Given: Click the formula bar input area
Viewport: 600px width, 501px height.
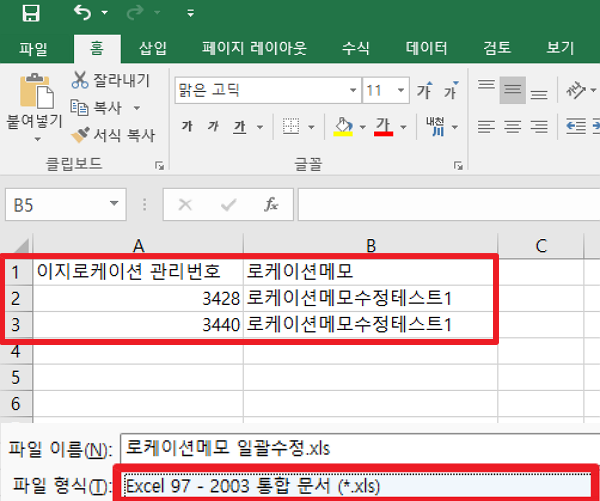Looking at the screenshot, I should [449, 205].
